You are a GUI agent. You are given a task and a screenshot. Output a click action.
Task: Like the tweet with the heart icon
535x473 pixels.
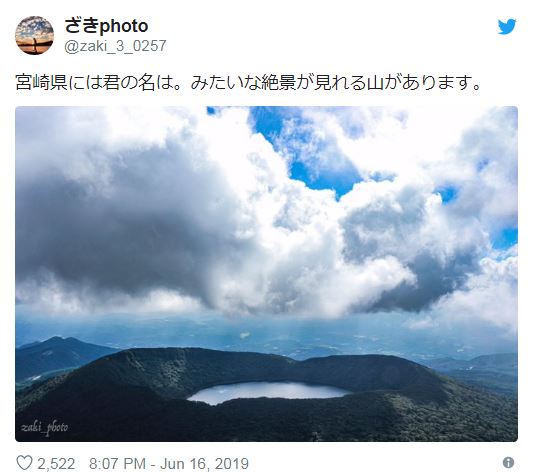pyautogui.click(x=24, y=463)
